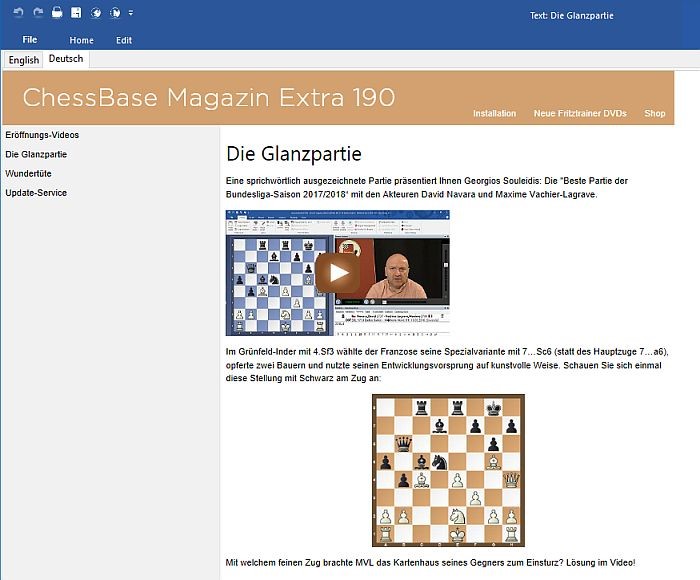This screenshot has width=700, height=580.
Task: Open Update-Service in the left navigation
Action: [36, 192]
